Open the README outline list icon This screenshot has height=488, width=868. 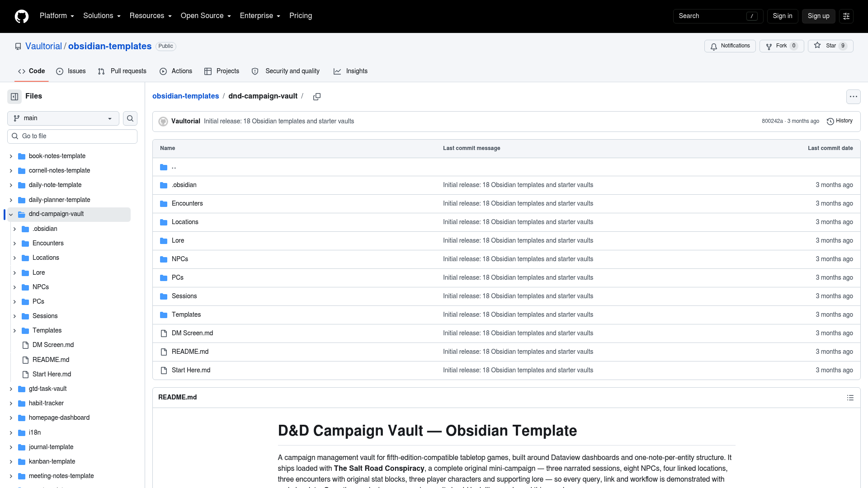click(x=850, y=398)
